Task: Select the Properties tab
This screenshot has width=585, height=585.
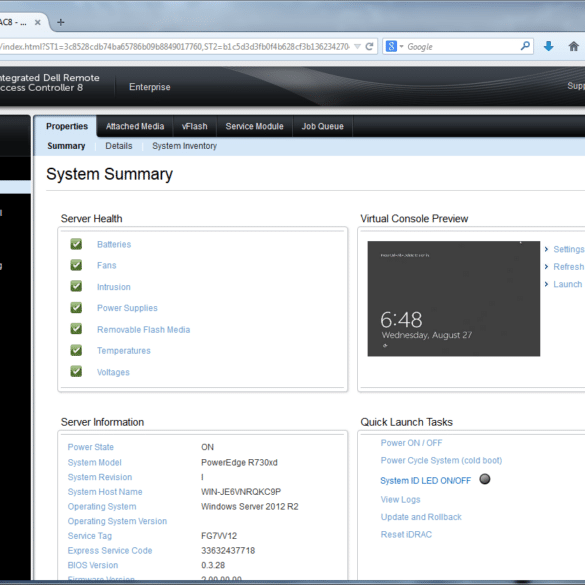Action: click(67, 126)
